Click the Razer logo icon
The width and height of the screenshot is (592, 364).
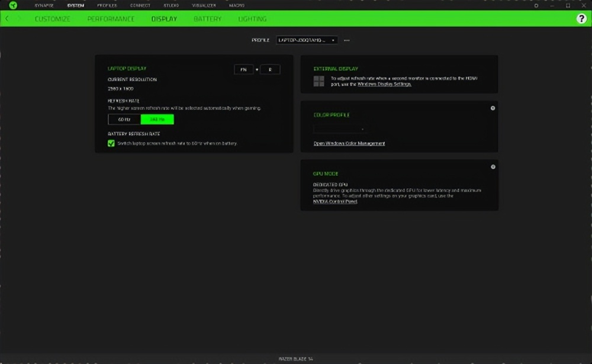coord(12,5)
